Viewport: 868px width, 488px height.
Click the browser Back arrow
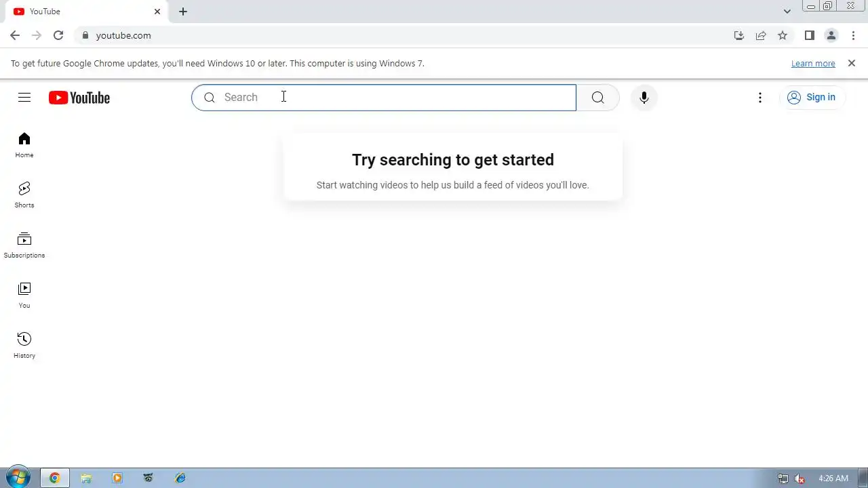click(15, 35)
